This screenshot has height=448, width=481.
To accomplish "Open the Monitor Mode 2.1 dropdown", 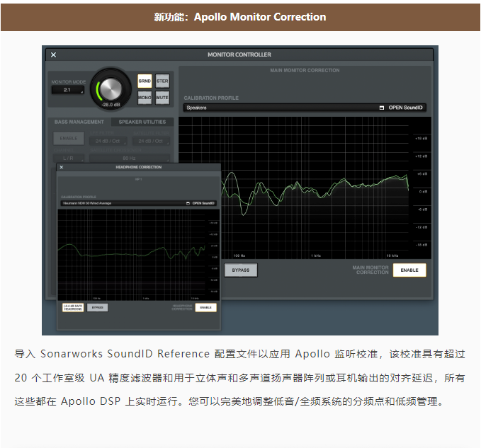I will coord(67,90).
